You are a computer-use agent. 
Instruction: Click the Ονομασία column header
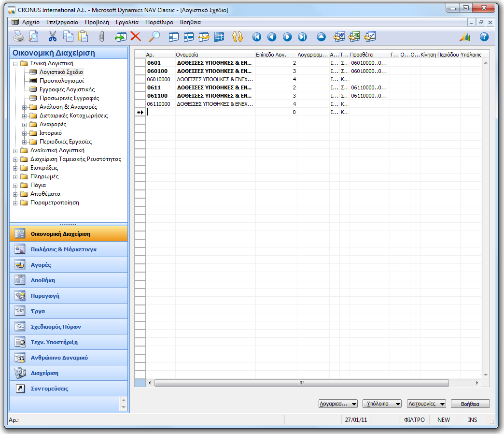point(215,55)
